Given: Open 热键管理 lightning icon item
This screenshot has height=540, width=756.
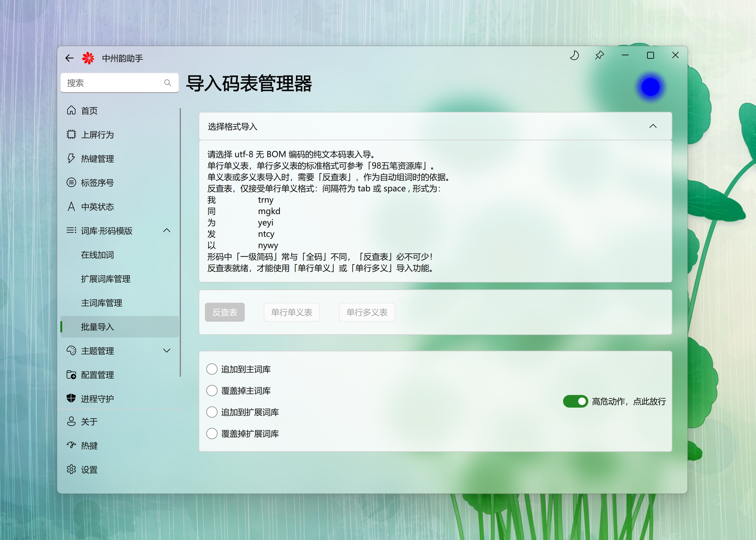Looking at the screenshot, I should 71,159.
